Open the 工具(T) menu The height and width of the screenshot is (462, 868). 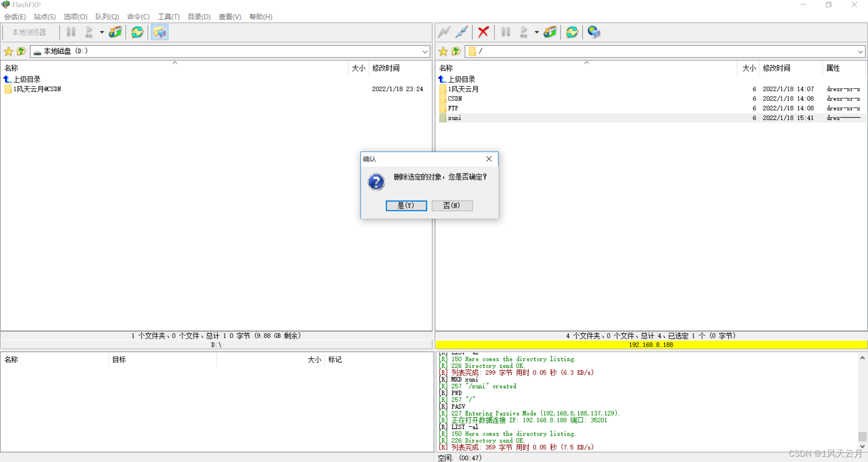[169, 17]
